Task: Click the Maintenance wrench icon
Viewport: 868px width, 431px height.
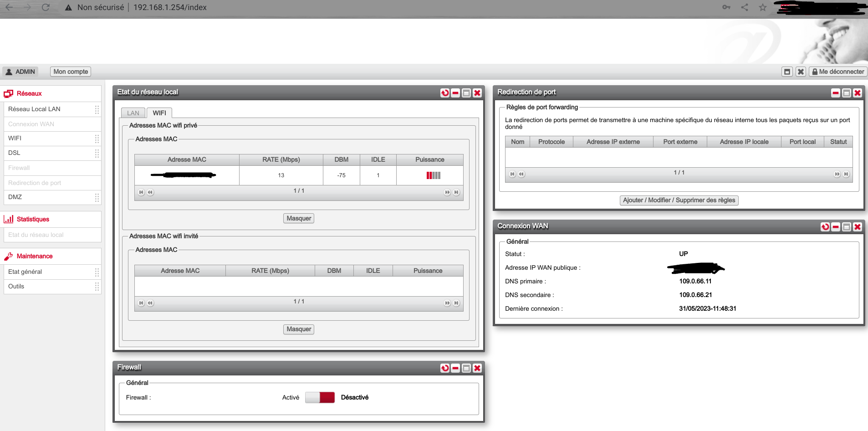Action: [x=8, y=256]
